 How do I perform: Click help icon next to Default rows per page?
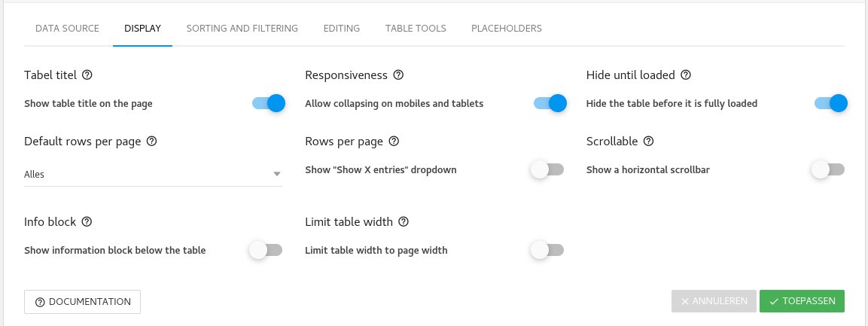tap(151, 141)
